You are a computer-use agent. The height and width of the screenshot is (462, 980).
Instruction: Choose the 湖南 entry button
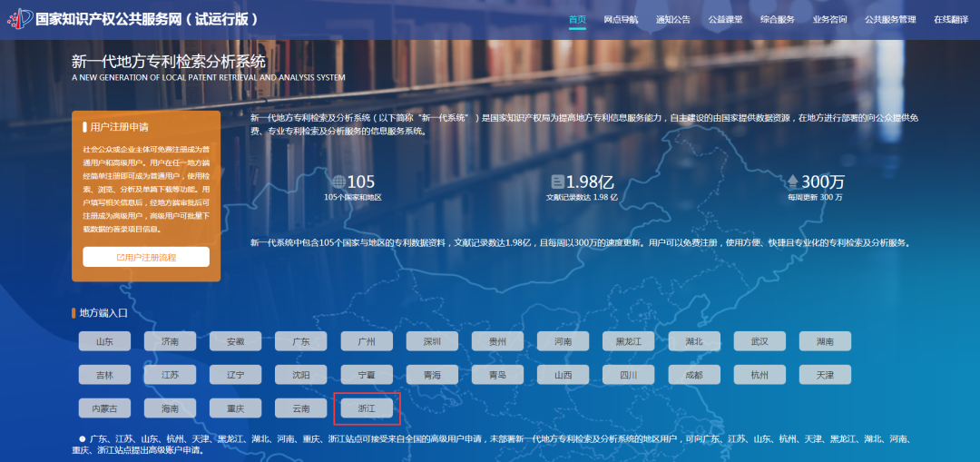pos(825,341)
